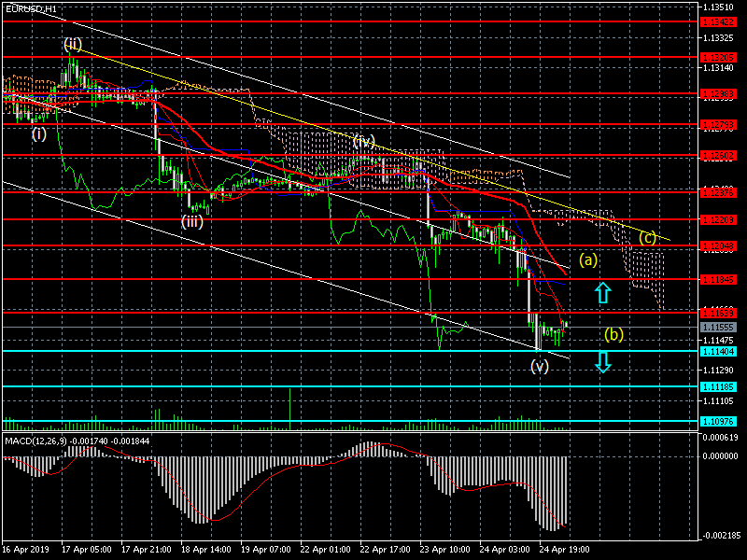
Task: Click the 1.13140 price axis value
Action: pos(718,68)
